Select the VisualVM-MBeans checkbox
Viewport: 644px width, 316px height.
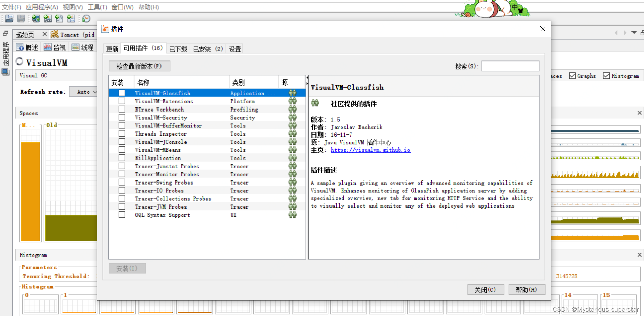[122, 150]
